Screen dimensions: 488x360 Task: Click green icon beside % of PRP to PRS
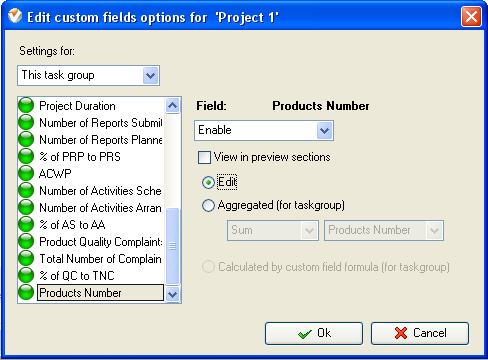pyautogui.click(x=26, y=156)
